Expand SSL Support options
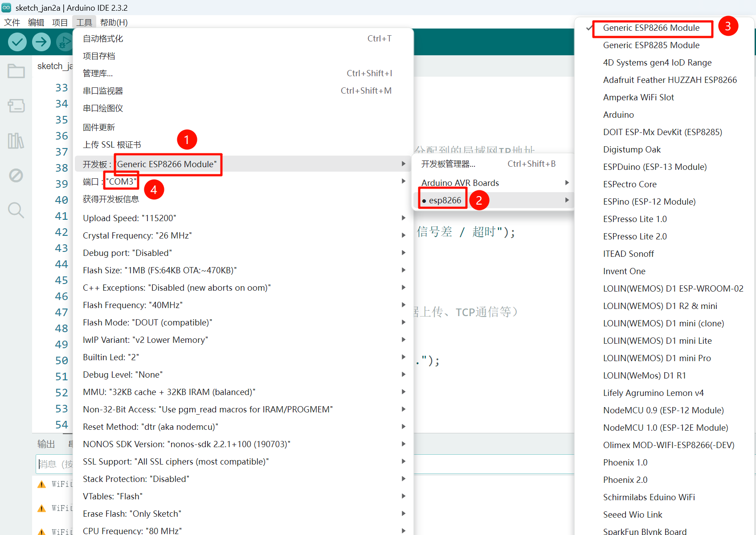The width and height of the screenshot is (756, 535). coord(243,461)
